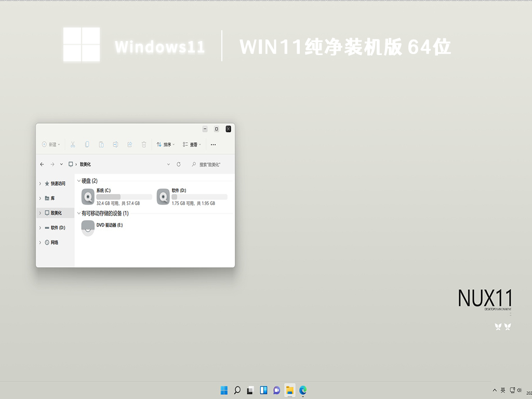The image size is (532, 399).
Task: Refresh the current folder view
Action: (179, 164)
